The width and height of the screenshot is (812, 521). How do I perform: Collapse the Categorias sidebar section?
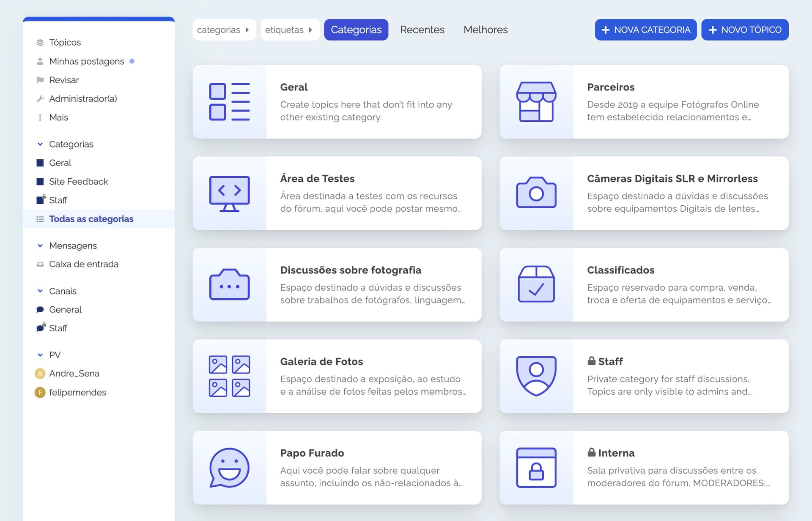point(40,144)
